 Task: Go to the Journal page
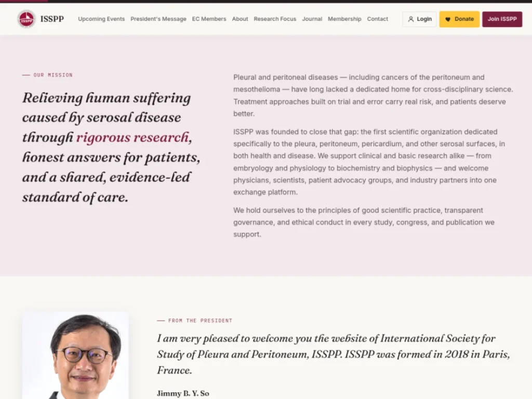312,19
